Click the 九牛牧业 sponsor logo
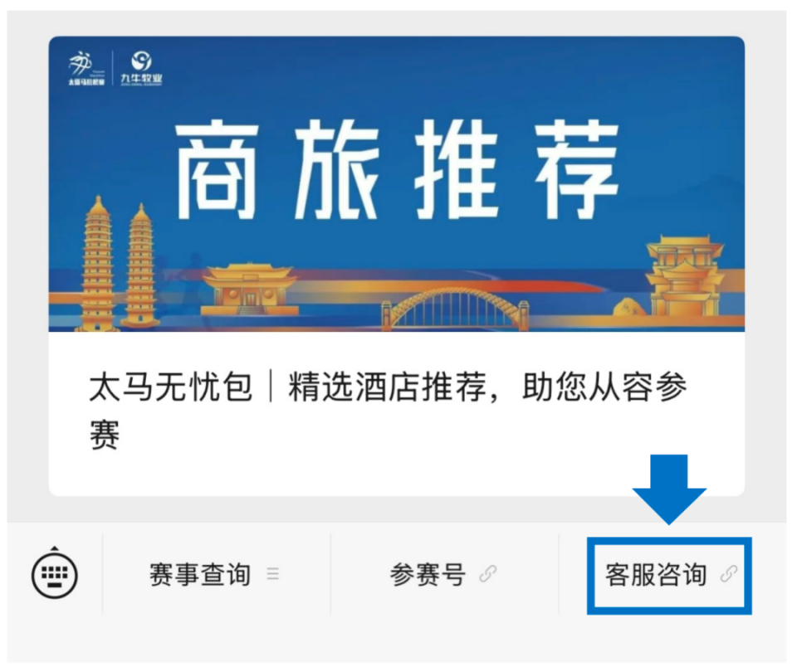The image size is (797, 672). [x=141, y=68]
